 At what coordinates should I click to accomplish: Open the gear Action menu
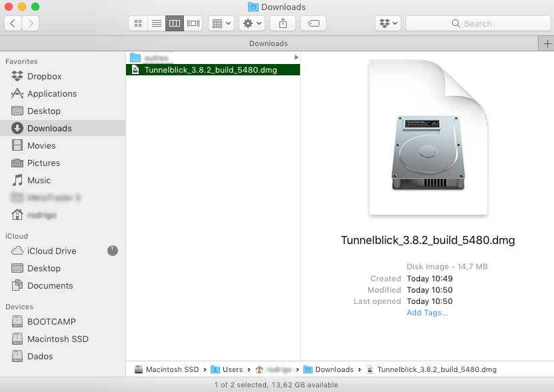(x=252, y=23)
